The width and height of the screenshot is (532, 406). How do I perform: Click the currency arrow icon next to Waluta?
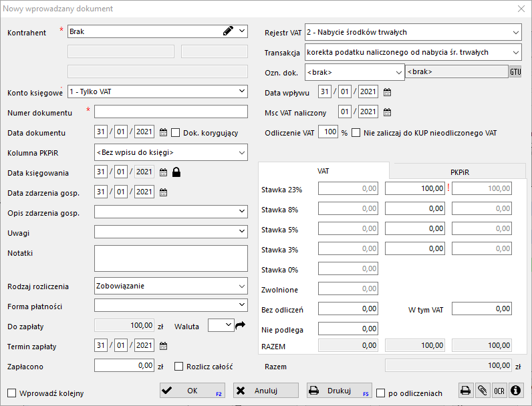click(x=240, y=325)
